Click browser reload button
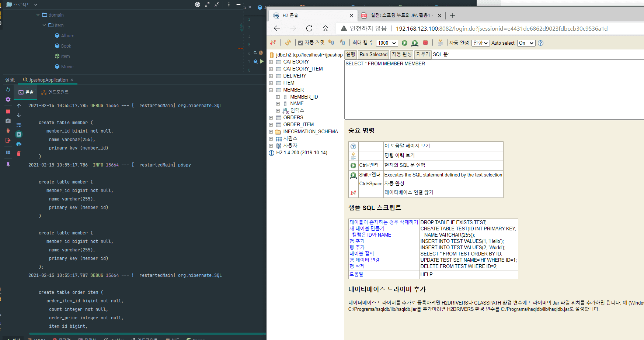The image size is (644, 340). [309, 28]
